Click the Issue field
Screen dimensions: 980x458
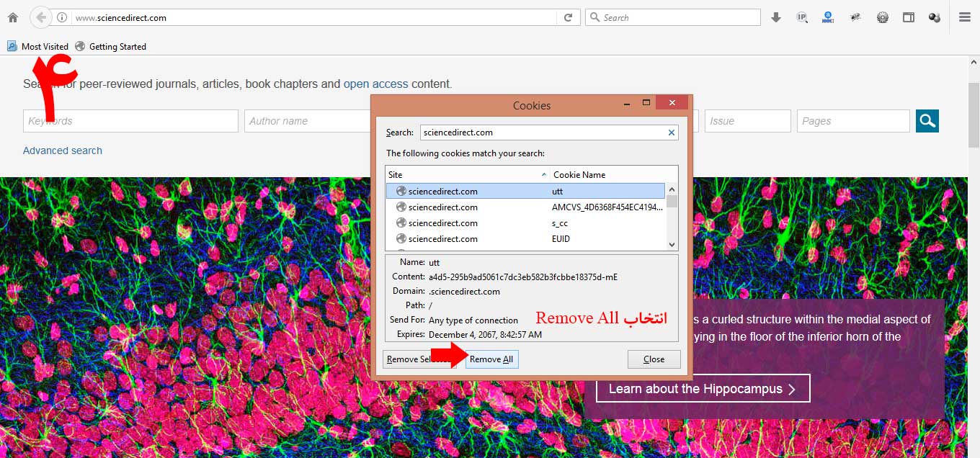click(748, 121)
